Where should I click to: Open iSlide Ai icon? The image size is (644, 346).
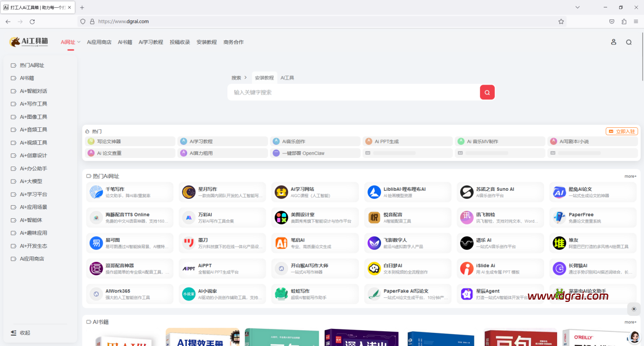467,269
